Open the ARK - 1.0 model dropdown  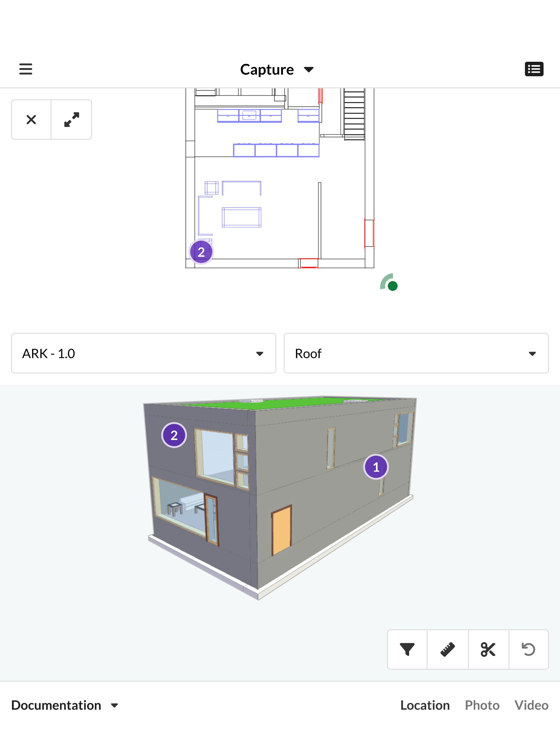[x=144, y=353]
